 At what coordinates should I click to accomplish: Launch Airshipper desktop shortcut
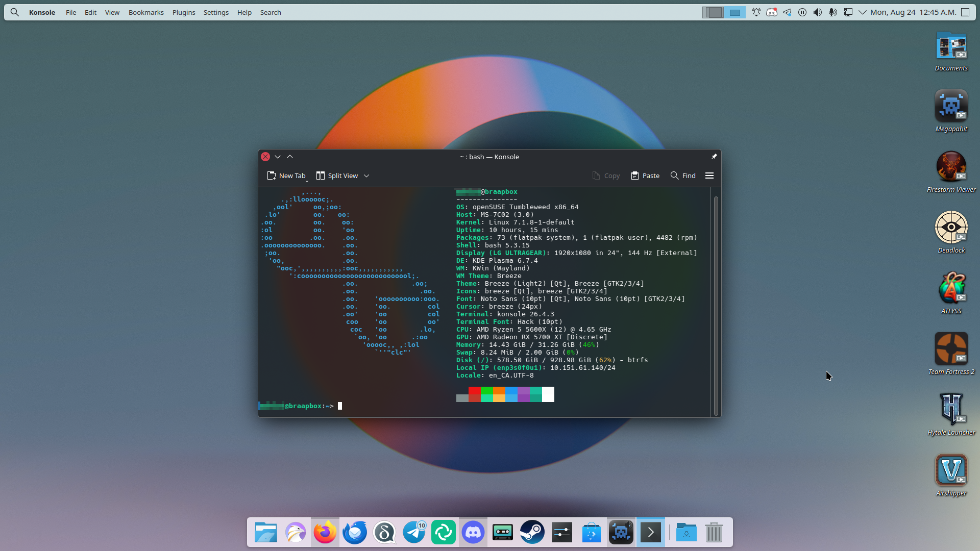(951, 476)
